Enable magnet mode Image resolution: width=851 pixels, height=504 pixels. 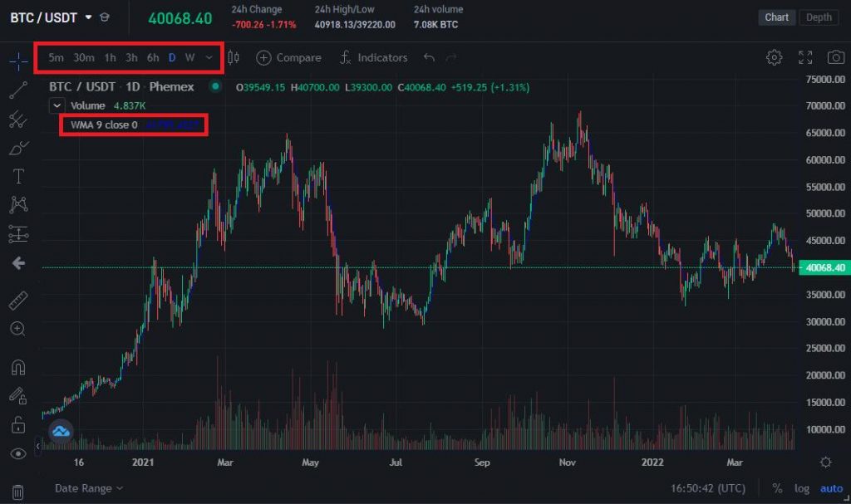point(18,368)
